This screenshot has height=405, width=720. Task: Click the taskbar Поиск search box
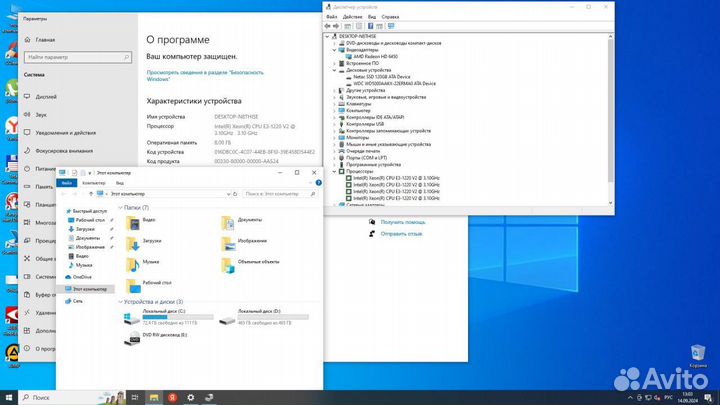pyautogui.click(x=73, y=398)
